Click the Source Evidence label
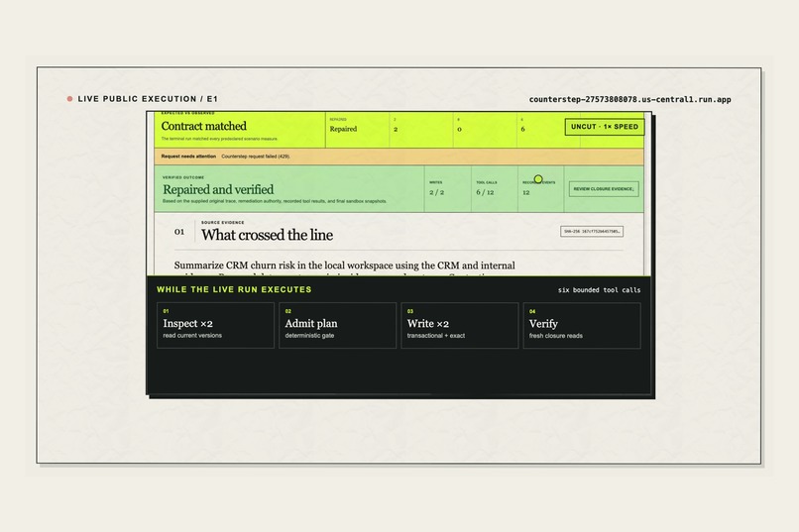 click(223, 223)
